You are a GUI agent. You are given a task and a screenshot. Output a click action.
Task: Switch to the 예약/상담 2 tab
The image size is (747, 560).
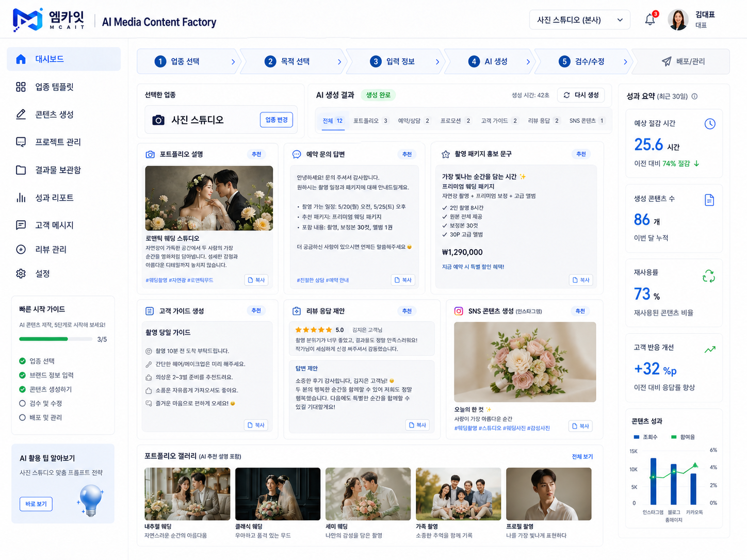(x=414, y=121)
